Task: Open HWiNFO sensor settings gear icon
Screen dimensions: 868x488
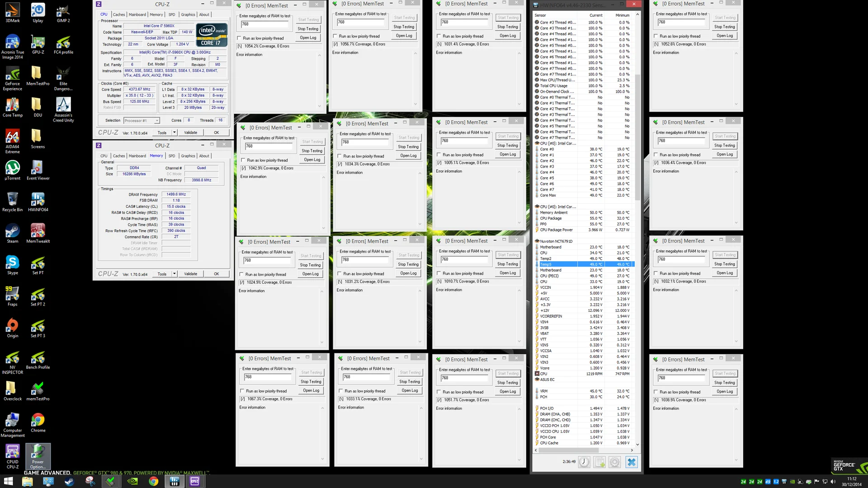Action: 614,462
